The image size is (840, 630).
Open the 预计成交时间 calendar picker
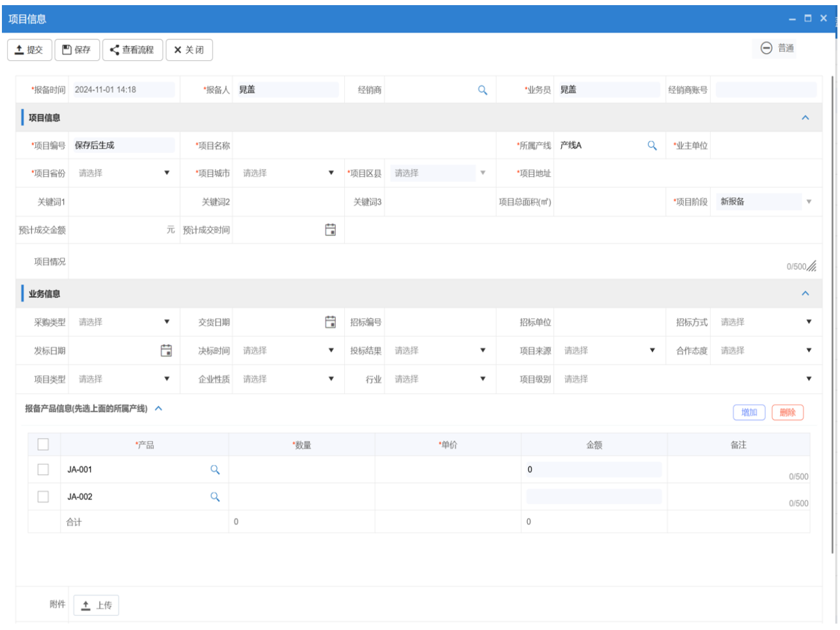(x=330, y=230)
